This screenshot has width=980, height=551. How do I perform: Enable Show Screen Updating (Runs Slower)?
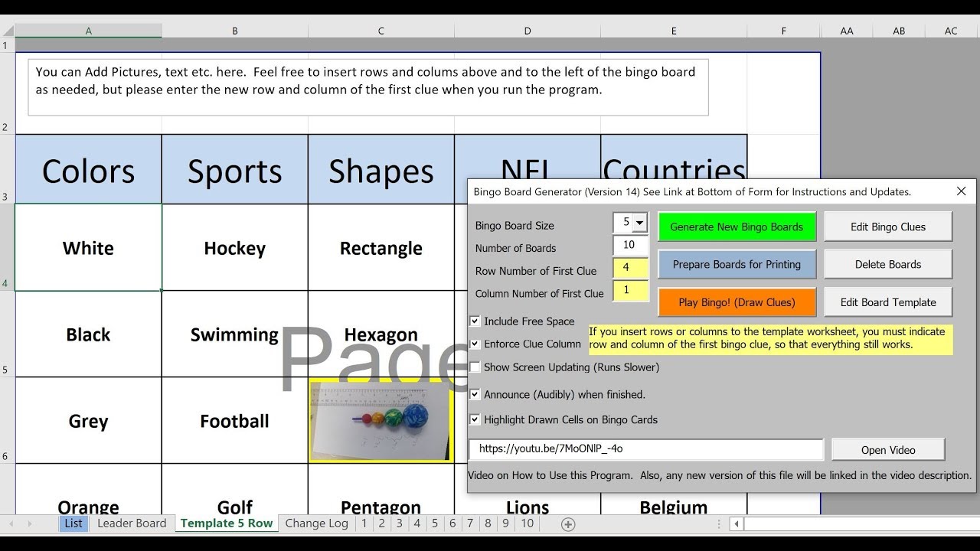[x=475, y=367]
